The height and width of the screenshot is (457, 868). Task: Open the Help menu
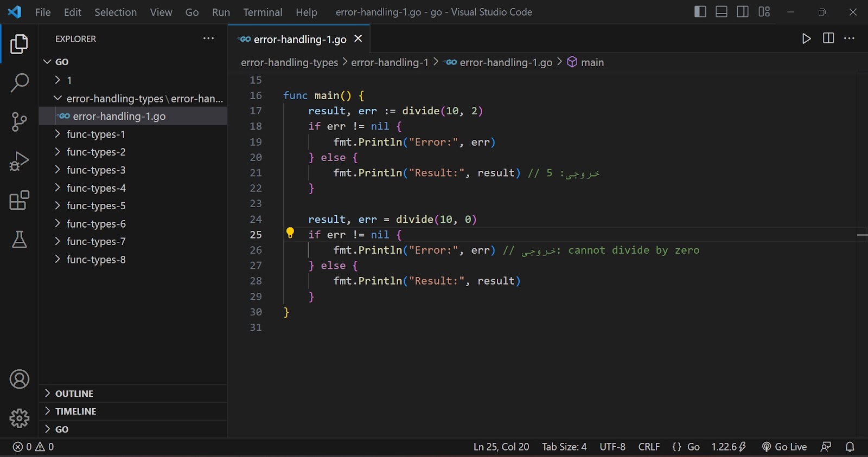[307, 12]
